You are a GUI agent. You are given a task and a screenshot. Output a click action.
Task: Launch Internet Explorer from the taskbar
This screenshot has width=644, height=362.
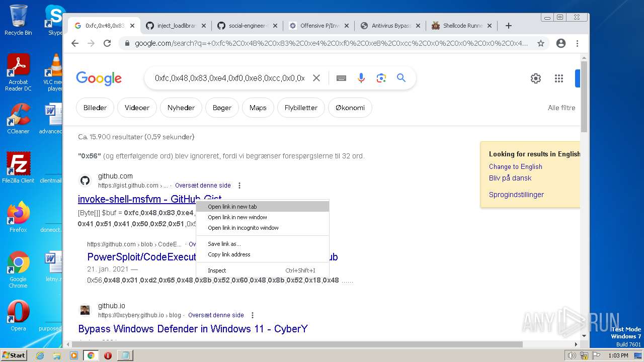point(40,355)
